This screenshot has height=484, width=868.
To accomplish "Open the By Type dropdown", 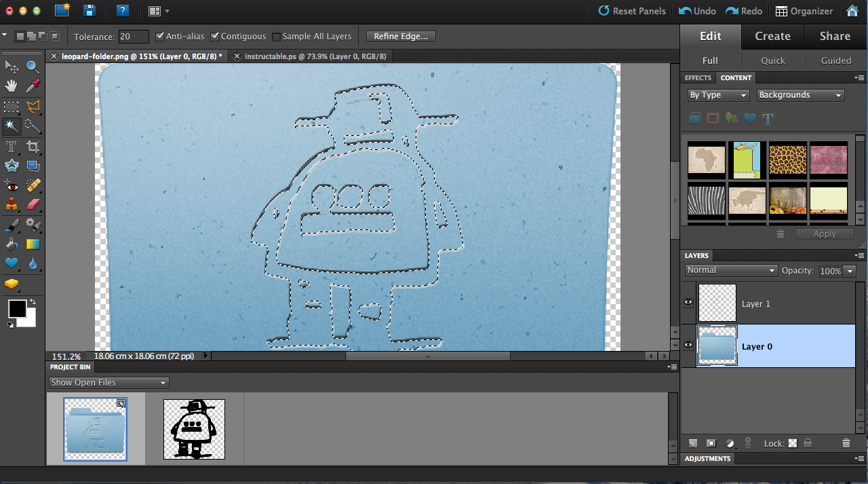I will click(x=718, y=95).
